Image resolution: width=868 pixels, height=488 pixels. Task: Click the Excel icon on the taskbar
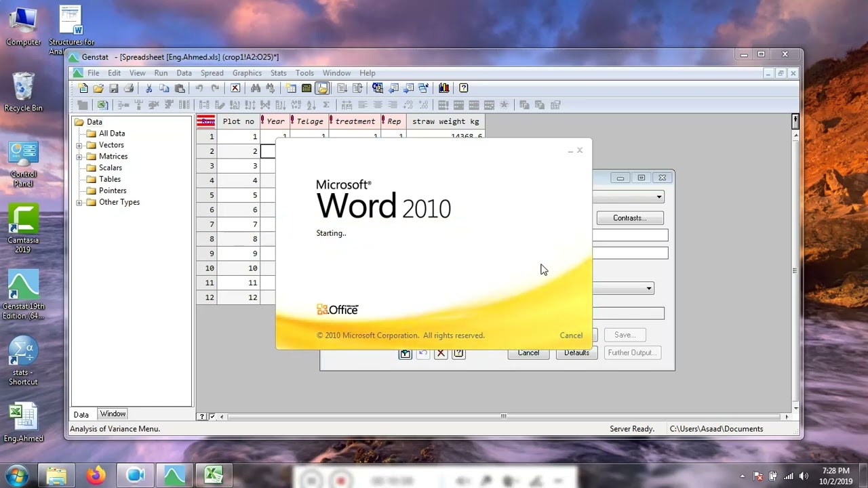(x=214, y=476)
